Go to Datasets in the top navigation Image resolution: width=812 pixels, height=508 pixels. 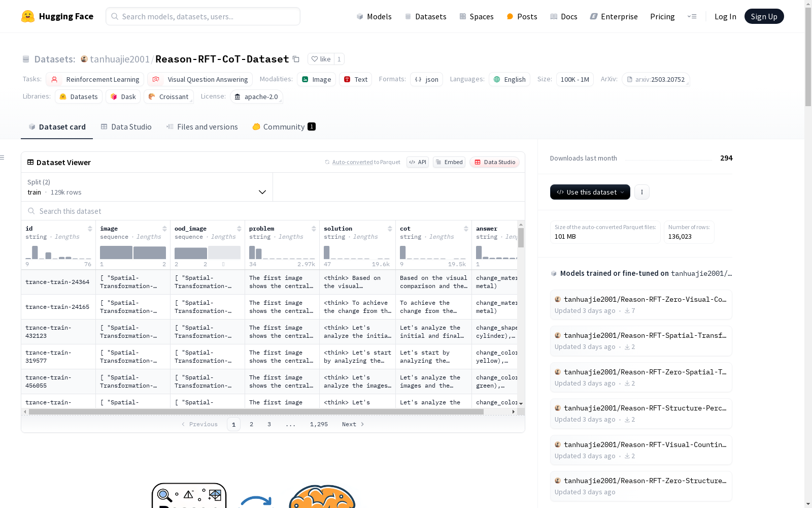(425, 16)
